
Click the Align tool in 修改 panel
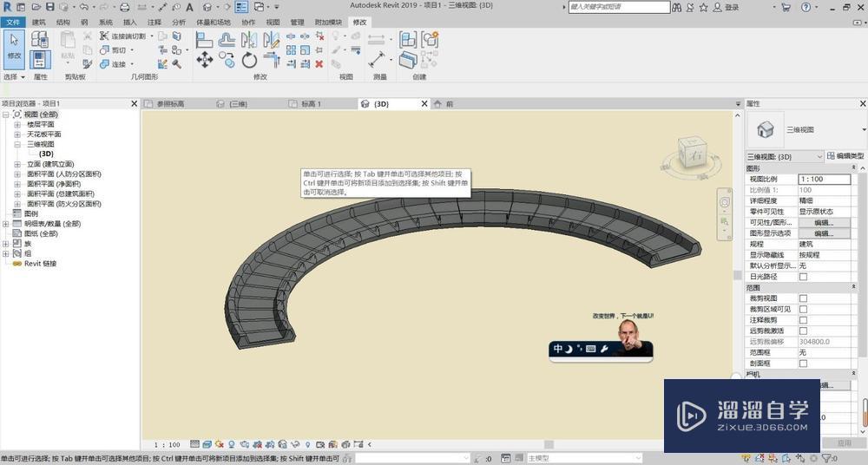(204, 39)
